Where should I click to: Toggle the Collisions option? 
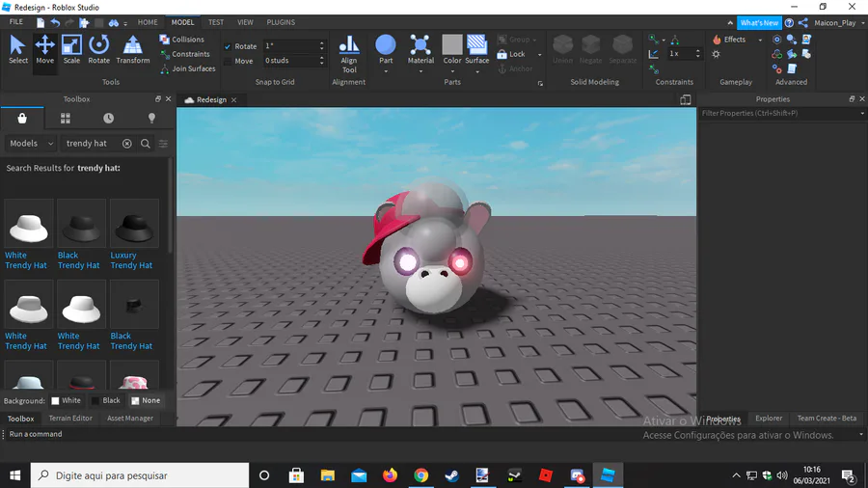(181, 40)
